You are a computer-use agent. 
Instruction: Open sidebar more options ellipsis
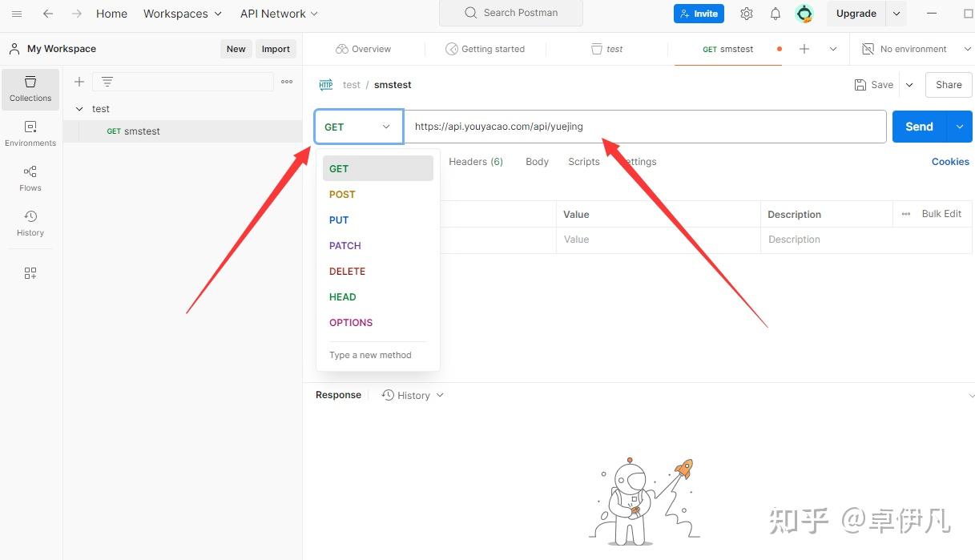[x=287, y=82]
